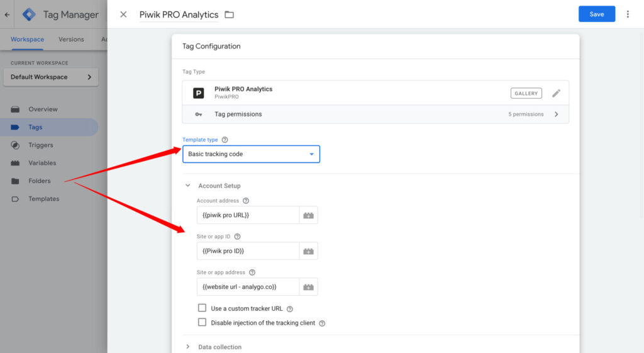Click the back arrow in Tag Manager header
Screen dimensions: 644x353
[7, 14]
